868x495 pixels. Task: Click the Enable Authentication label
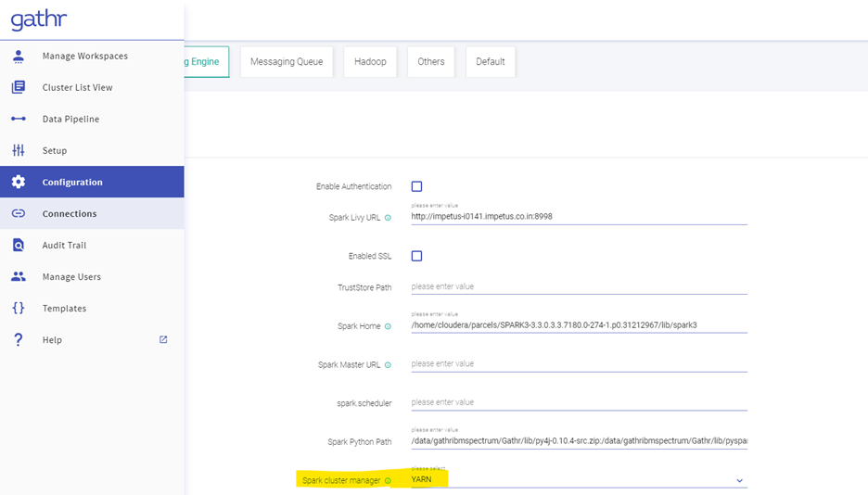(353, 187)
